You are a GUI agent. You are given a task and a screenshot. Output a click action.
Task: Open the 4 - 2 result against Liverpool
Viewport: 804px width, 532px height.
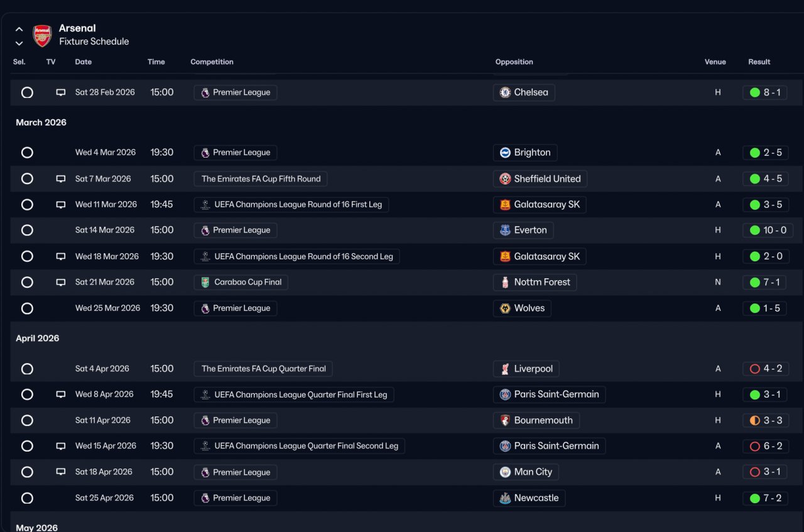[x=765, y=369]
